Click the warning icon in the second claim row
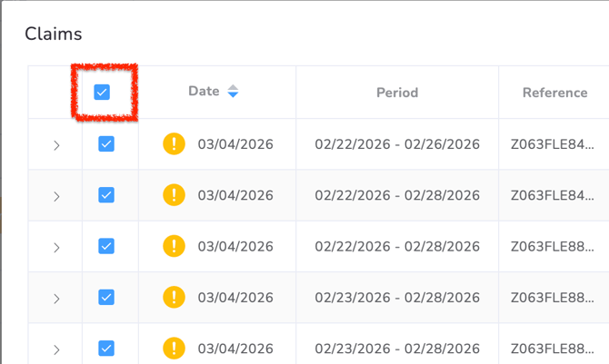609x364 pixels. tap(174, 195)
